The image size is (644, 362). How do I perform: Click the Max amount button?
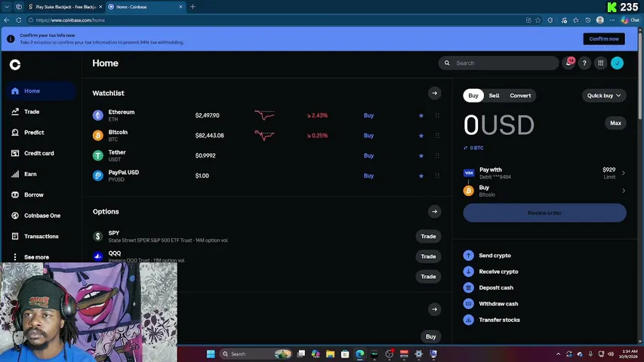615,123
